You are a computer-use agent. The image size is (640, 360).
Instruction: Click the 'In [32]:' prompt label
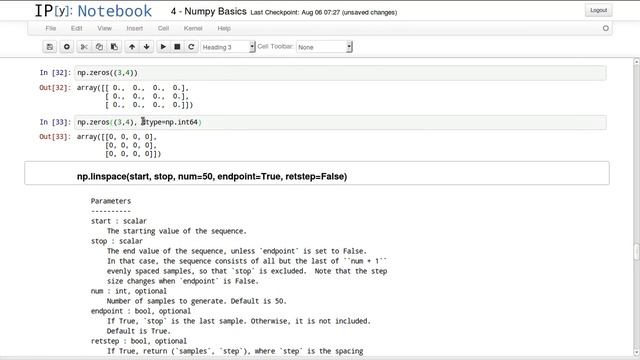[55, 73]
